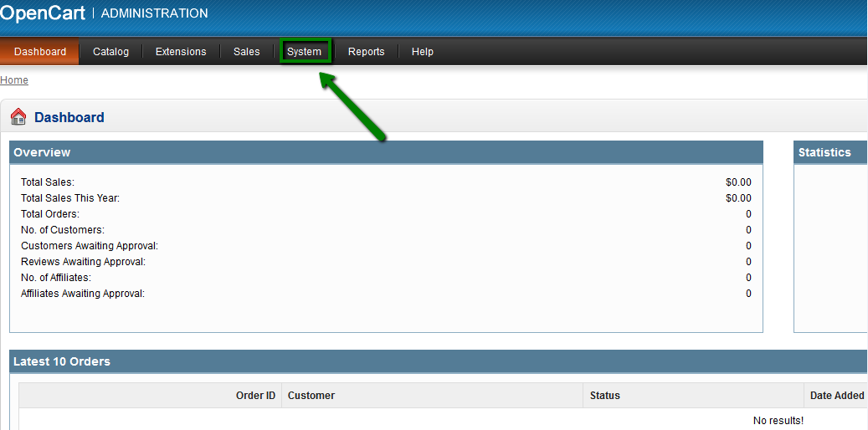
Task: Expand the Extensions menu
Action: point(181,52)
